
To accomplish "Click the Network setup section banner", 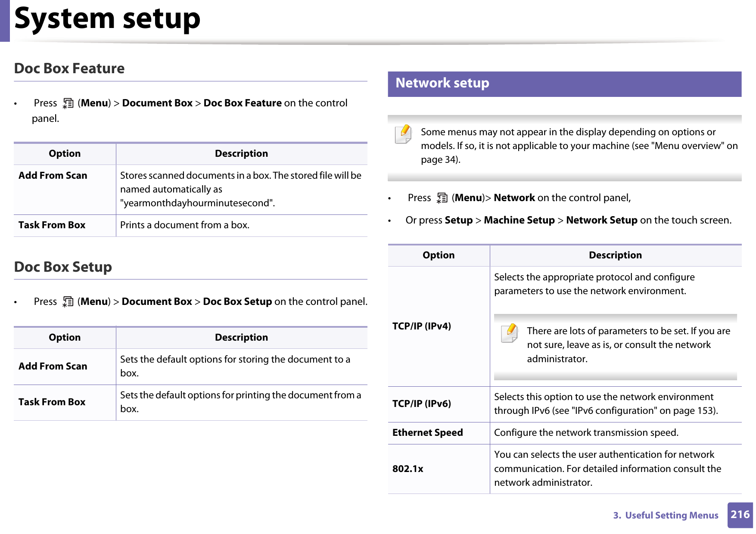I will coord(564,83).
